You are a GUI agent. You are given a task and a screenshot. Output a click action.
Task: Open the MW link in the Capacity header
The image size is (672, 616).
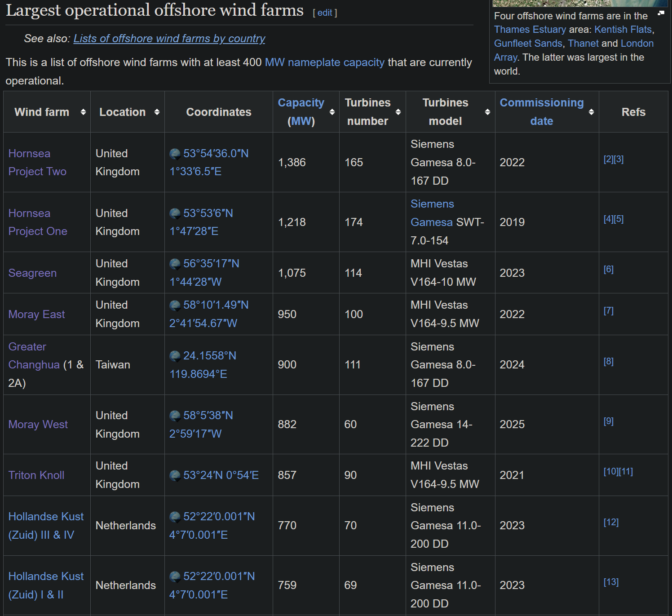(301, 121)
